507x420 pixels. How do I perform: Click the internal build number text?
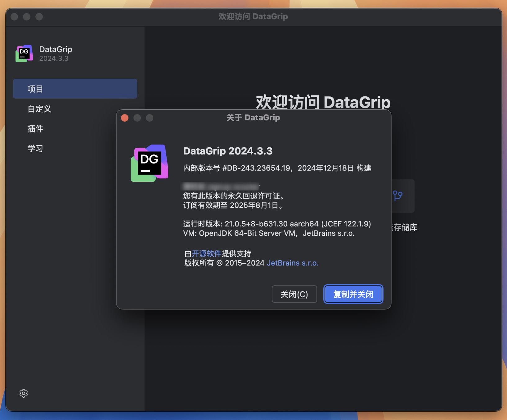click(277, 168)
